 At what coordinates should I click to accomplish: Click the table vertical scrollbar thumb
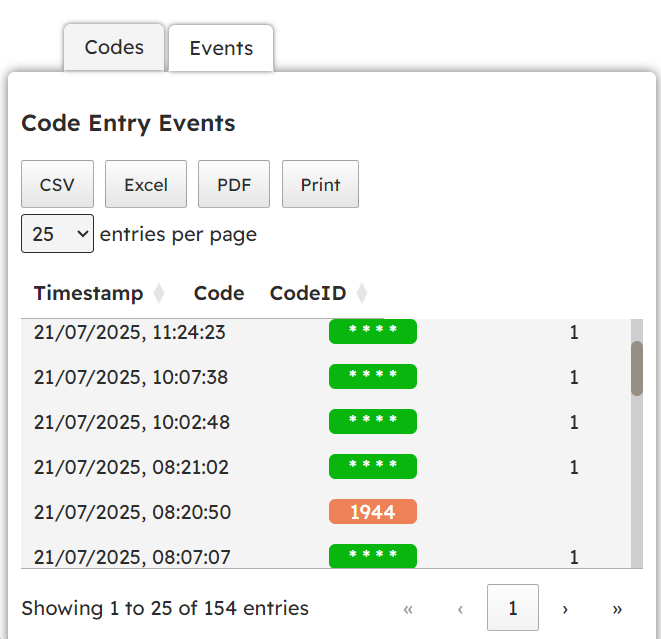pos(637,368)
